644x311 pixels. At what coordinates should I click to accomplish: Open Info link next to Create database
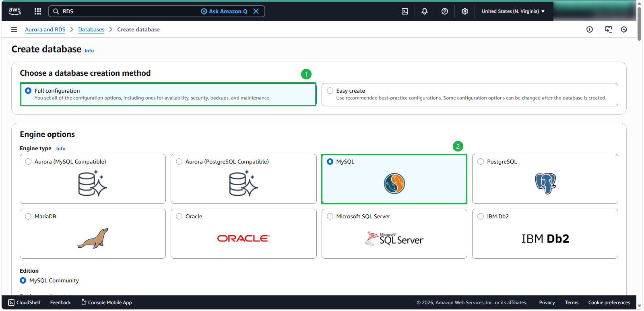point(89,51)
